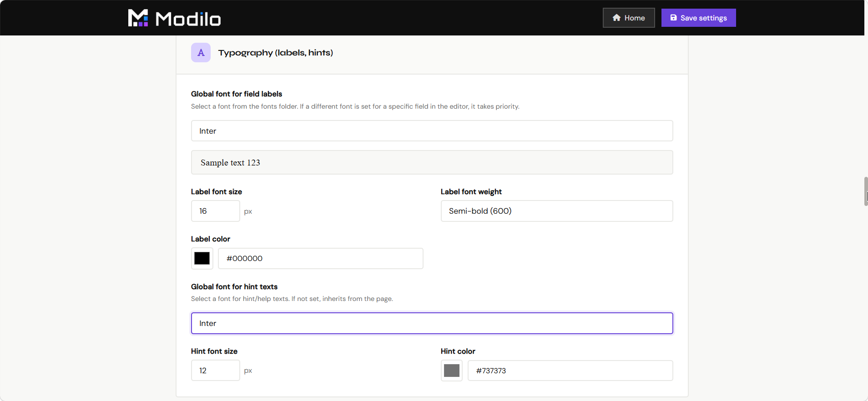868x401 pixels.
Task: Focus the Label font size input
Action: pyautogui.click(x=215, y=211)
